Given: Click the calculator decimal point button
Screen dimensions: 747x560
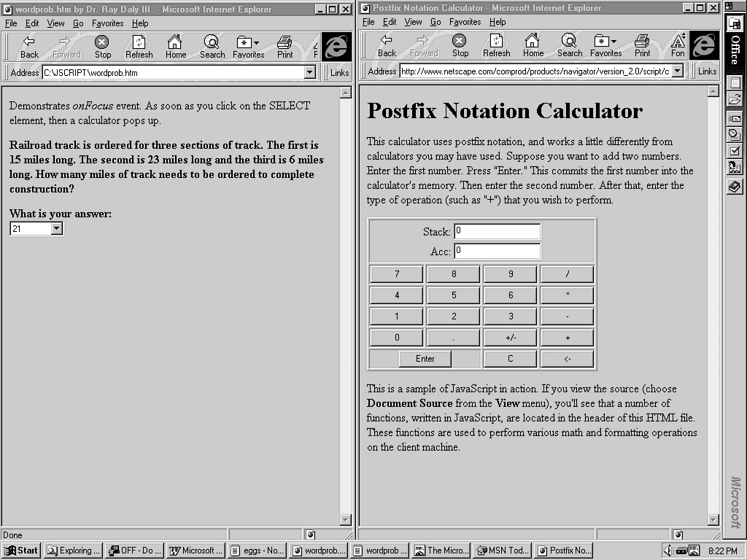Looking at the screenshot, I should [x=454, y=338].
